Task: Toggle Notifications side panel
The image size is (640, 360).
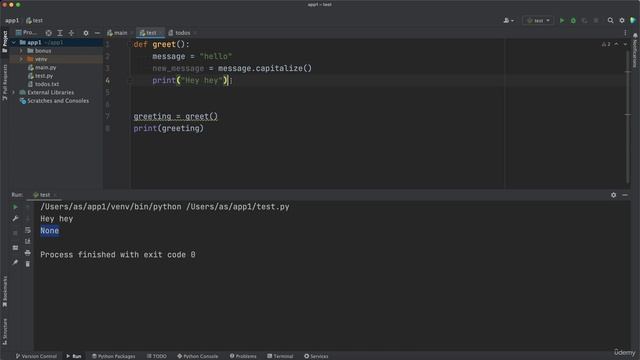Action: [635, 51]
